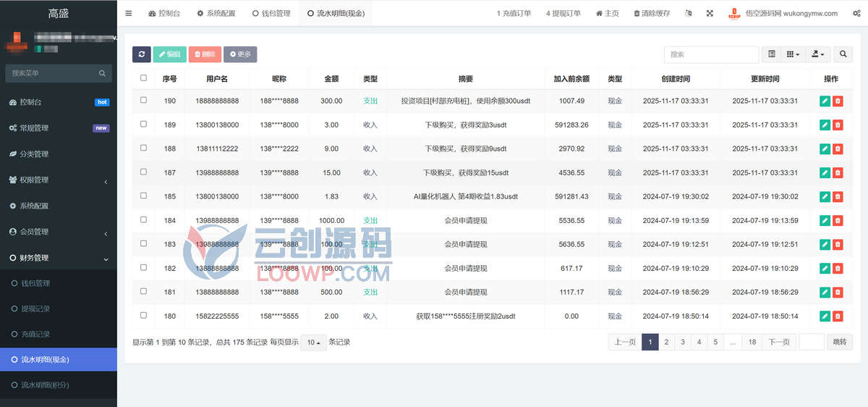Delete record 180 with the red trash icon
The image size is (868, 407).
838,316
